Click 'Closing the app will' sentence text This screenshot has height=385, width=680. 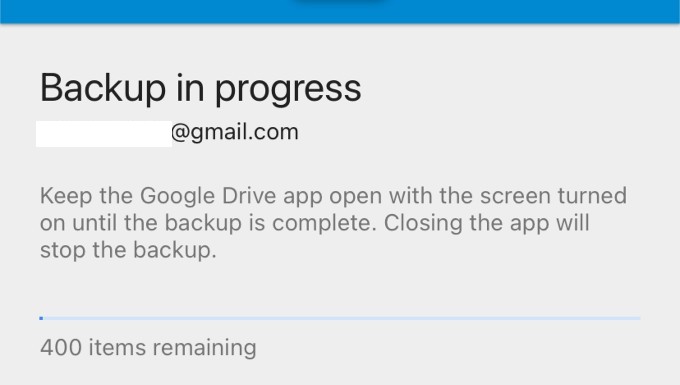[x=487, y=223]
